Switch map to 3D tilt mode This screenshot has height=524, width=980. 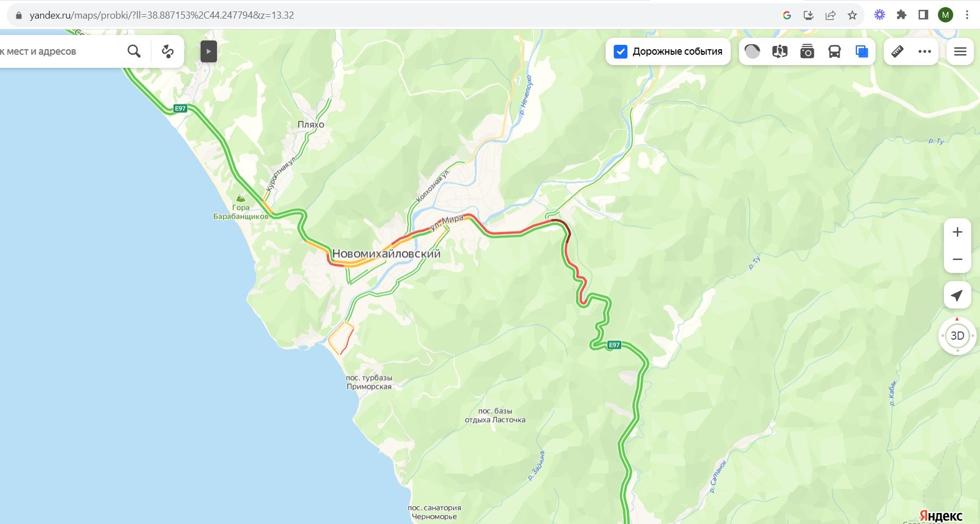(x=958, y=336)
